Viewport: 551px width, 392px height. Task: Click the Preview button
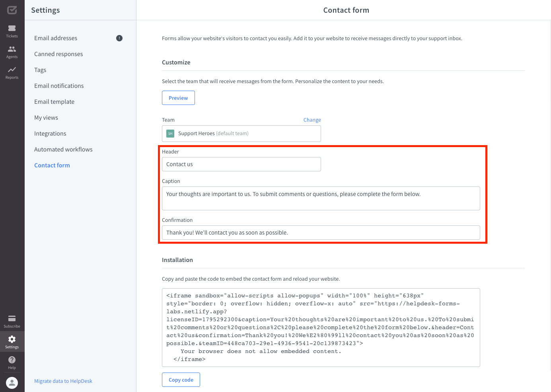click(x=178, y=97)
